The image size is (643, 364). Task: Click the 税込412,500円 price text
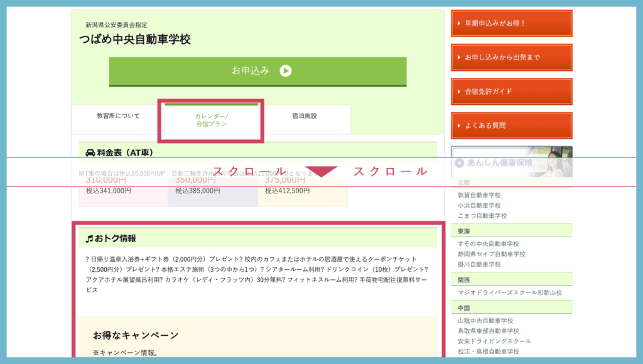click(x=287, y=191)
